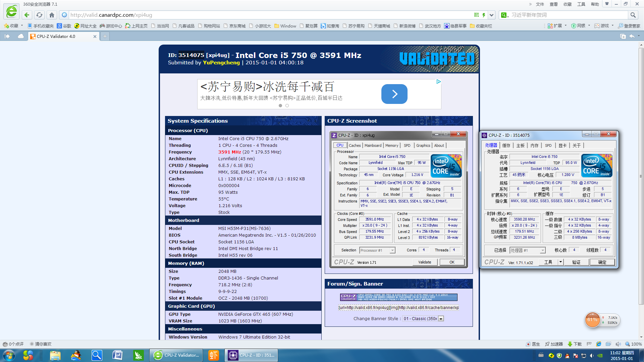Click 确定 OK button in CPU-Z
The width and height of the screenshot is (644, 362).
(x=602, y=262)
